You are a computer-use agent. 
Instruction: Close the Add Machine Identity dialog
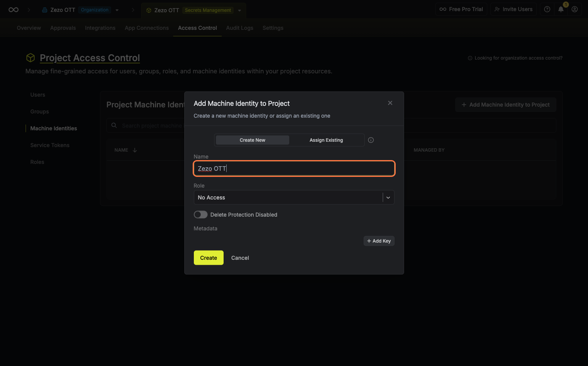point(390,103)
